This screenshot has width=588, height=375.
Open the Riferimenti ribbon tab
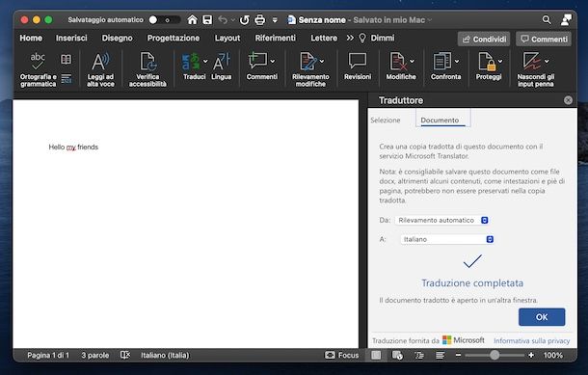pos(276,38)
